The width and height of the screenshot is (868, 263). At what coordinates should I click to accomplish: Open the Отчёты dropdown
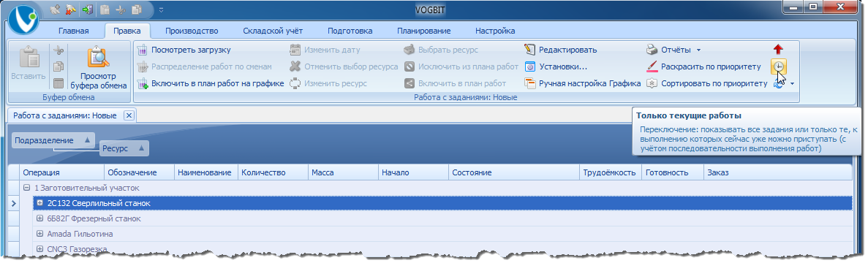click(x=673, y=50)
